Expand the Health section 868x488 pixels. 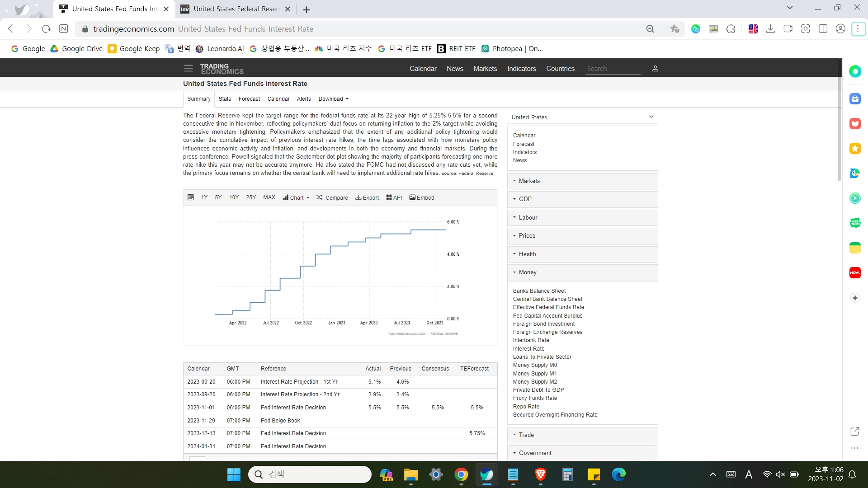coord(582,254)
